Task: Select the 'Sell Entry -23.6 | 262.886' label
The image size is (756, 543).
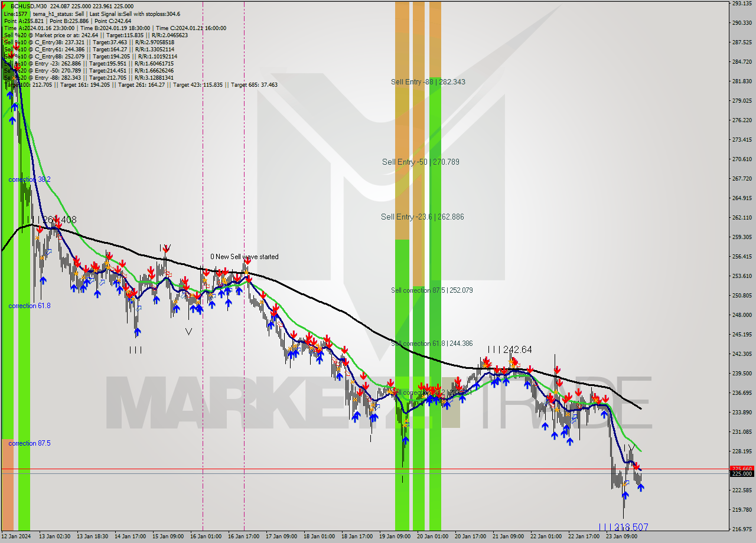Action: click(x=422, y=217)
